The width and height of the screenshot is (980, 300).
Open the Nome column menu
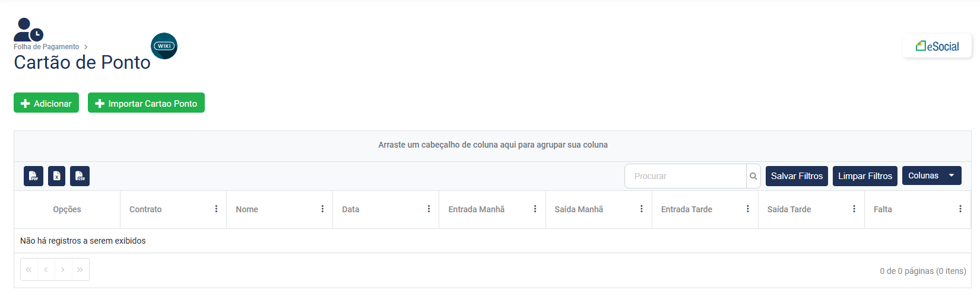[322, 209]
